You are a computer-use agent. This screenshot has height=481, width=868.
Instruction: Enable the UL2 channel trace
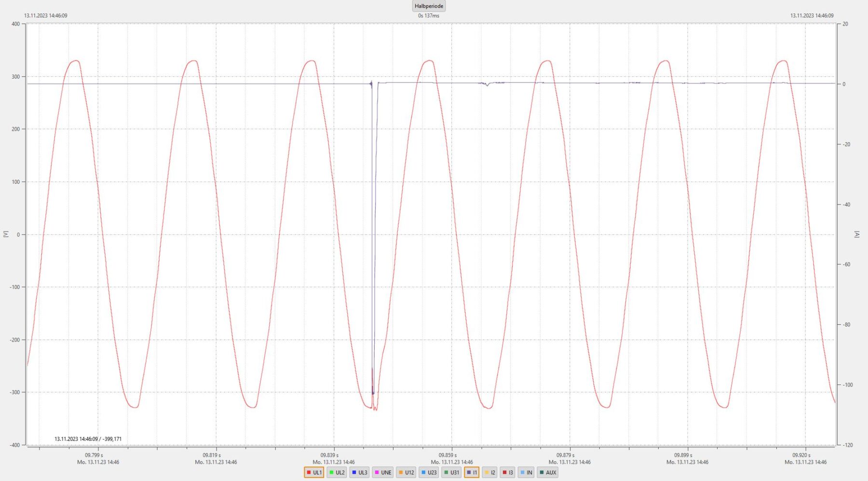click(337, 472)
